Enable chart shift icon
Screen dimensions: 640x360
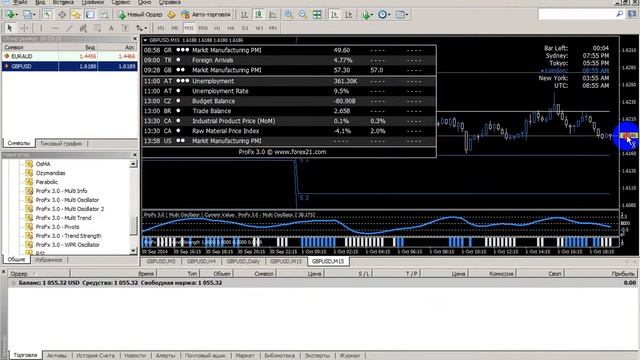tap(349, 15)
